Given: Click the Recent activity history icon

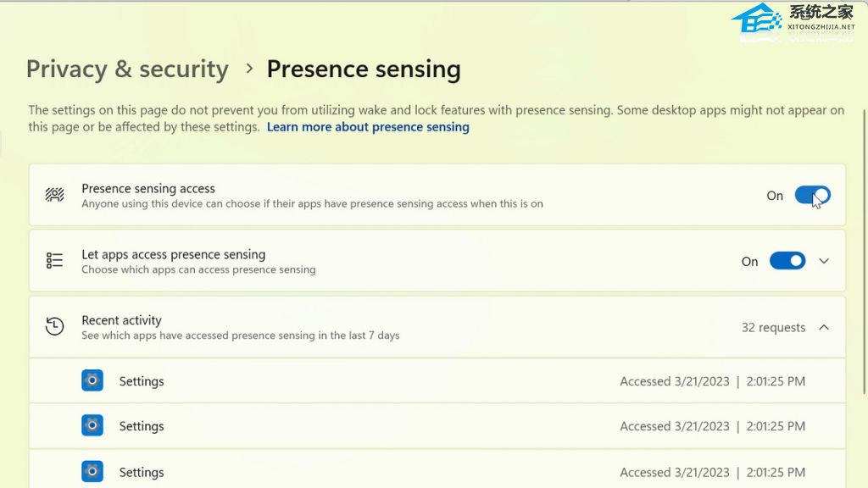Looking at the screenshot, I should 55,327.
